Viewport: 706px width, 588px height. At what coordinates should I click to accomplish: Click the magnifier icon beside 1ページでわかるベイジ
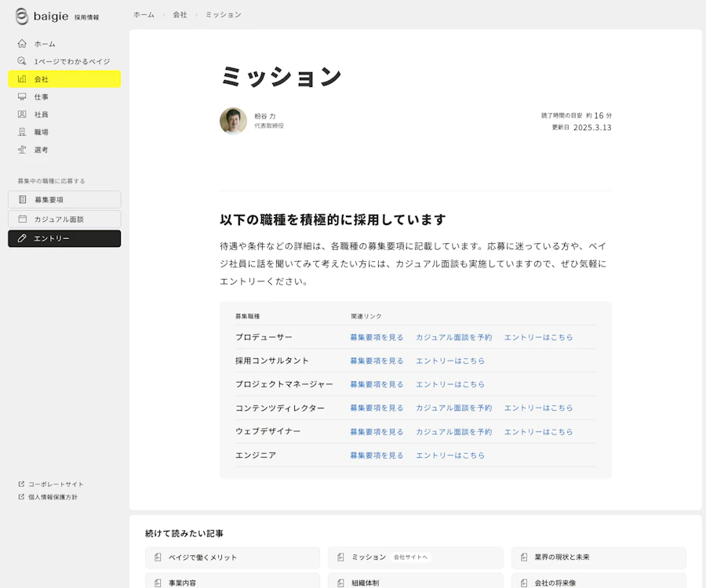point(22,61)
